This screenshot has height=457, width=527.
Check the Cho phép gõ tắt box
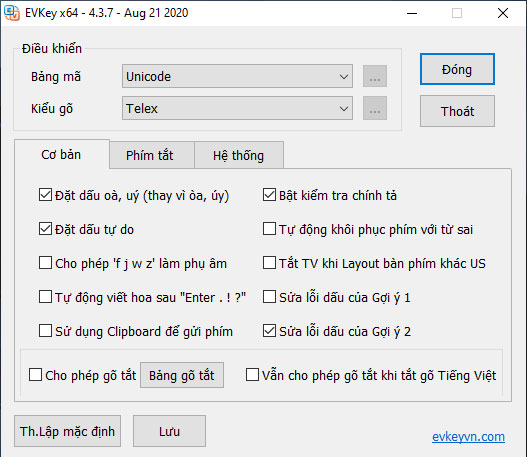(x=35, y=375)
